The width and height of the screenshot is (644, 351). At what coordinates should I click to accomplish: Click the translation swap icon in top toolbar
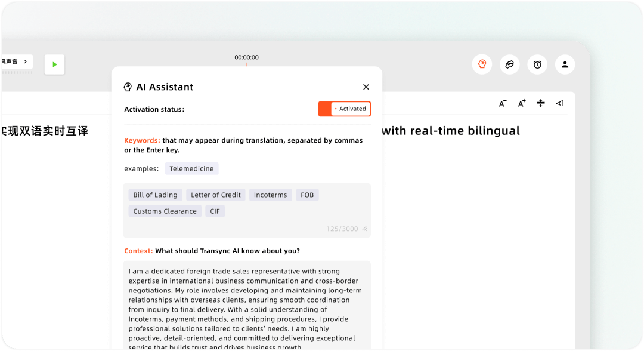[510, 64]
